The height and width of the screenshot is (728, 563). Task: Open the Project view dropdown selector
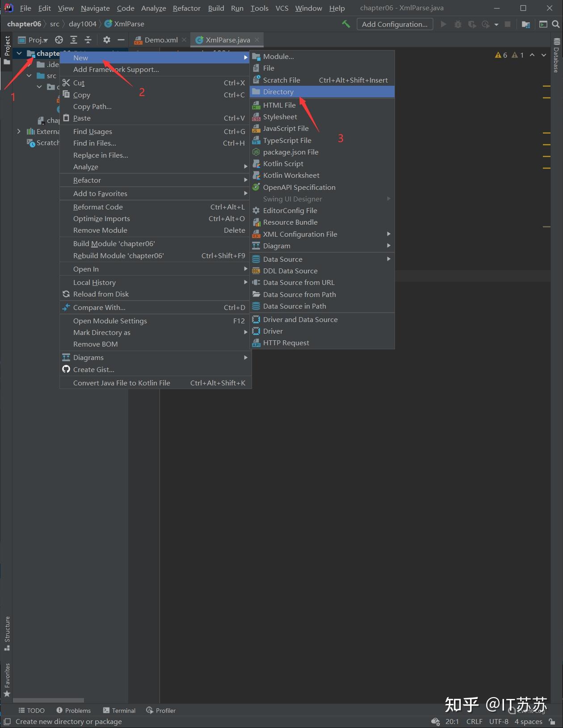coord(33,40)
